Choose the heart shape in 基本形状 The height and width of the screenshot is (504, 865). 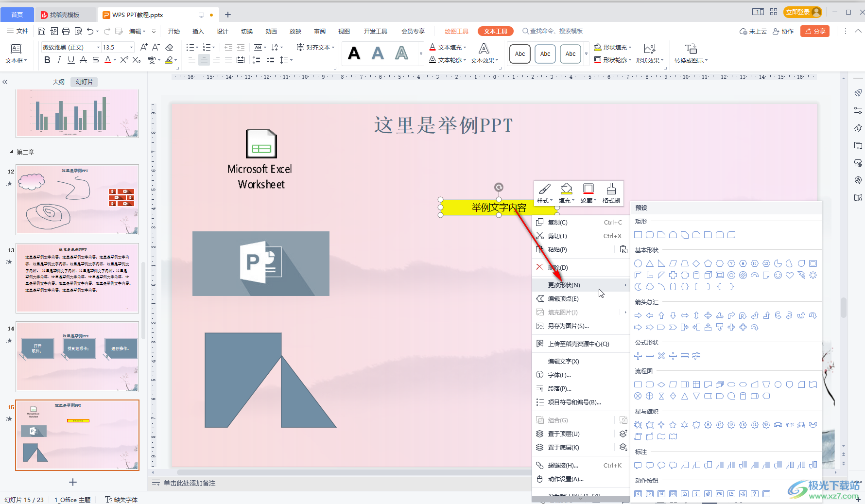790,275
